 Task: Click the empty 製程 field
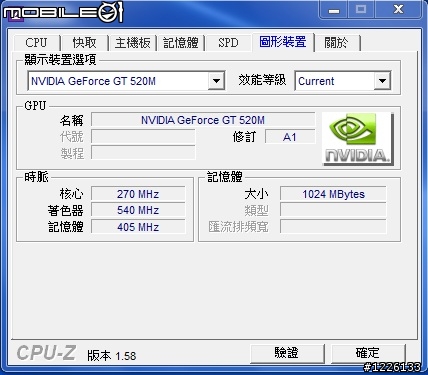click(x=143, y=153)
